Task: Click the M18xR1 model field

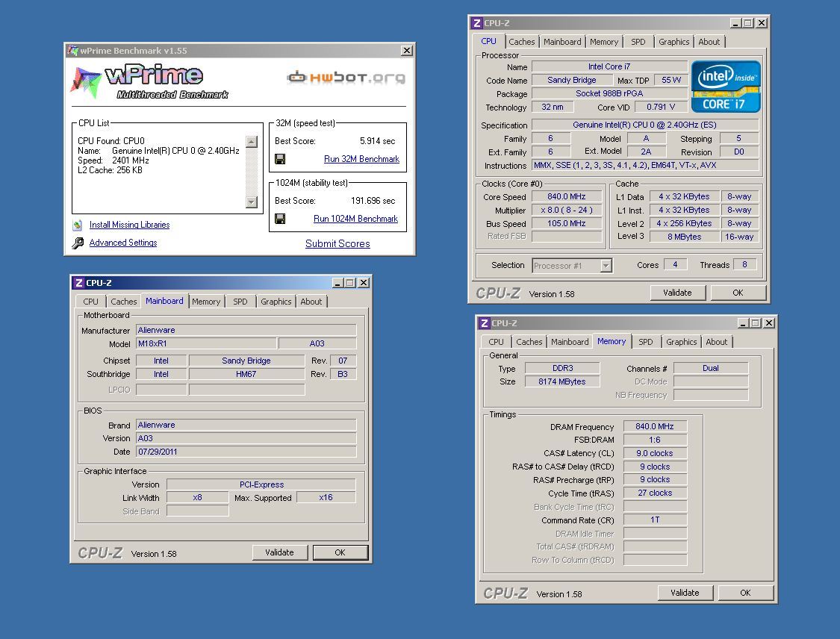Action: coord(206,343)
